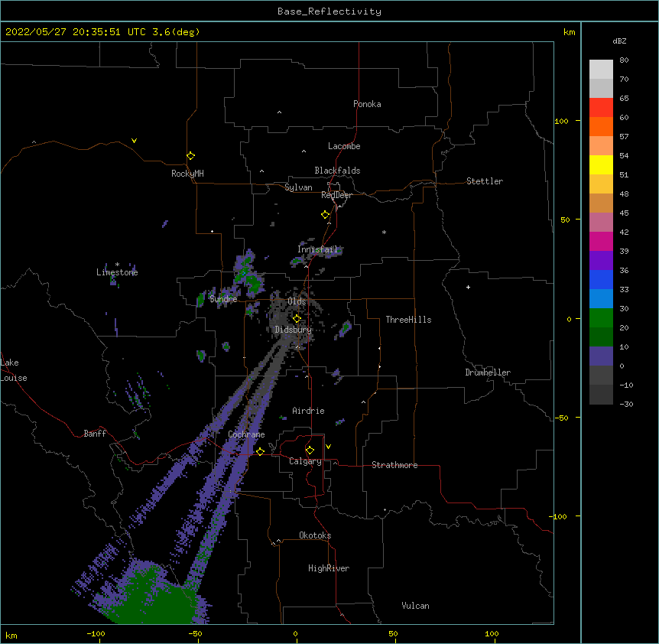Select the Sundre label
The width and height of the screenshot is (659, 644).
[x=223, y=299]
